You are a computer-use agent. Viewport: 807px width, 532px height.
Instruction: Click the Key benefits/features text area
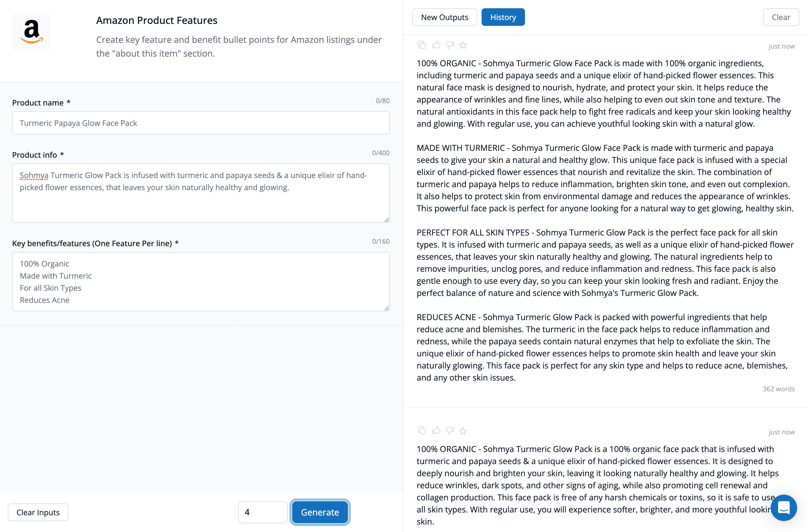click(201, 282)
